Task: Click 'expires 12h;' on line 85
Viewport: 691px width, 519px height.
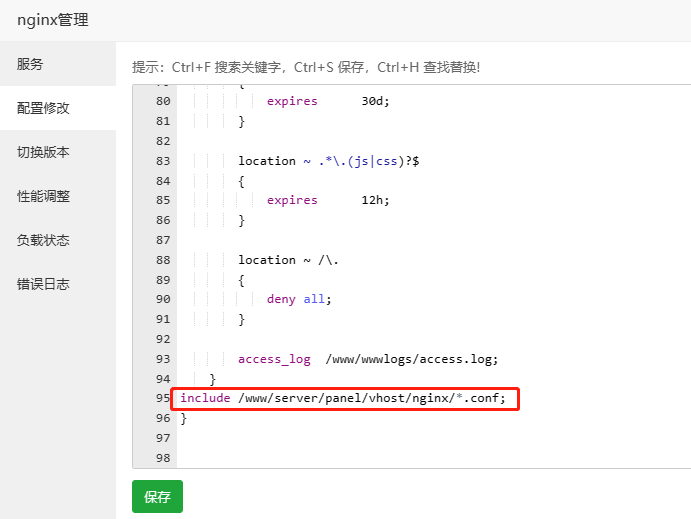Action: click(328, 200)
